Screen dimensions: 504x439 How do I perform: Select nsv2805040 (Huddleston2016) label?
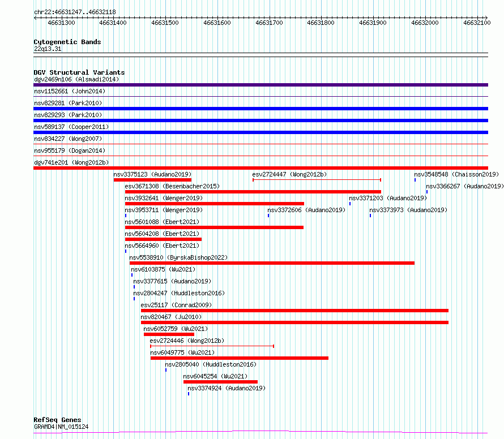pyautogui.click(x=211, y=364)
